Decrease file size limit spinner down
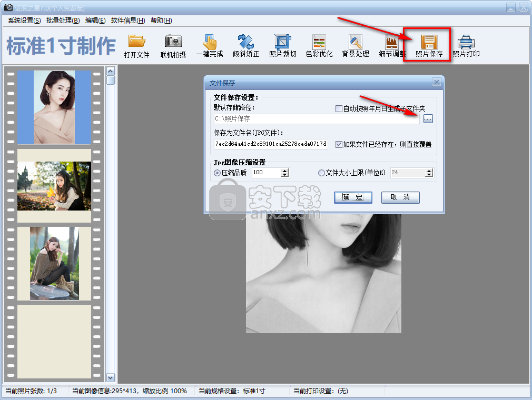 (x=429, y=175)
